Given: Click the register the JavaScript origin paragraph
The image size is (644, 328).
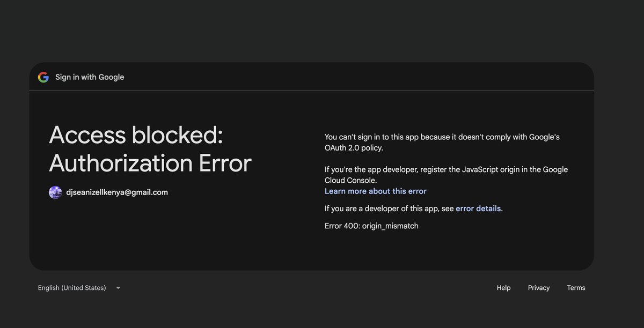Looking at the screenshot, I should 446,175.
